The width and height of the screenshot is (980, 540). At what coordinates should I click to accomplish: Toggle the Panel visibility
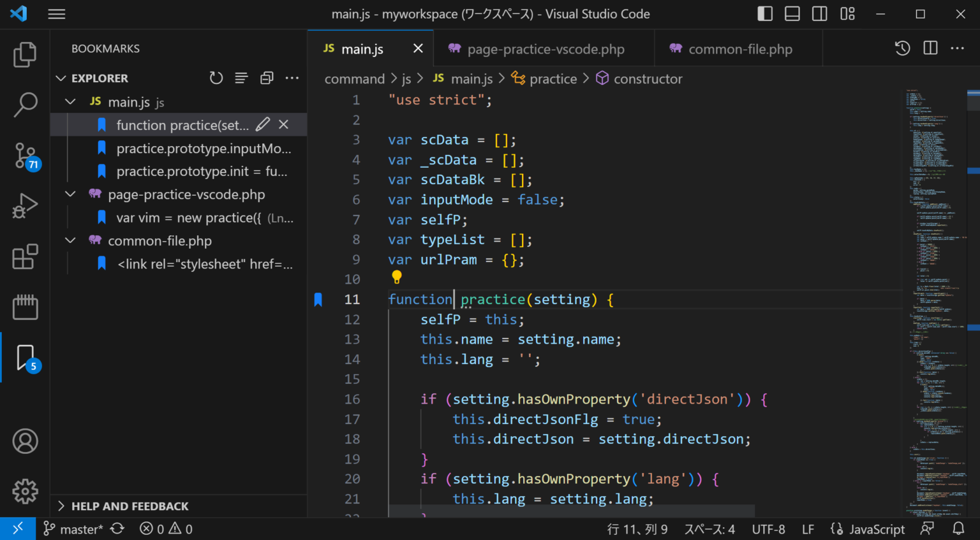point(792,13)
